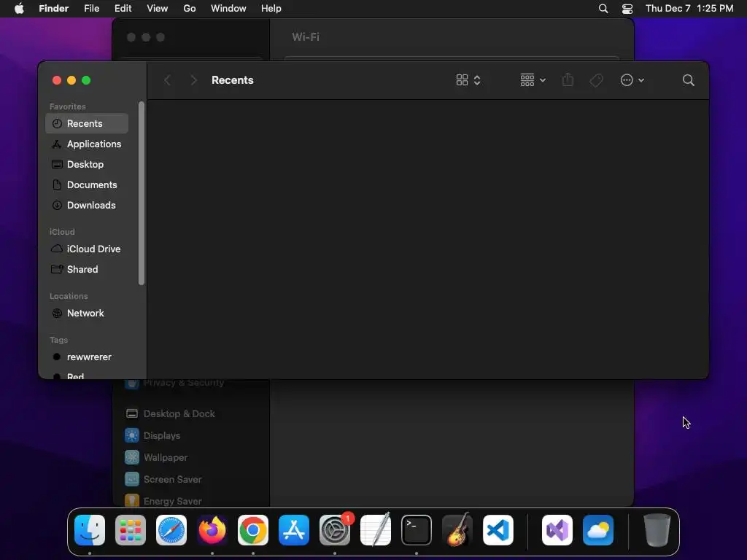Open Terminal from the Dock

[417, 530]
